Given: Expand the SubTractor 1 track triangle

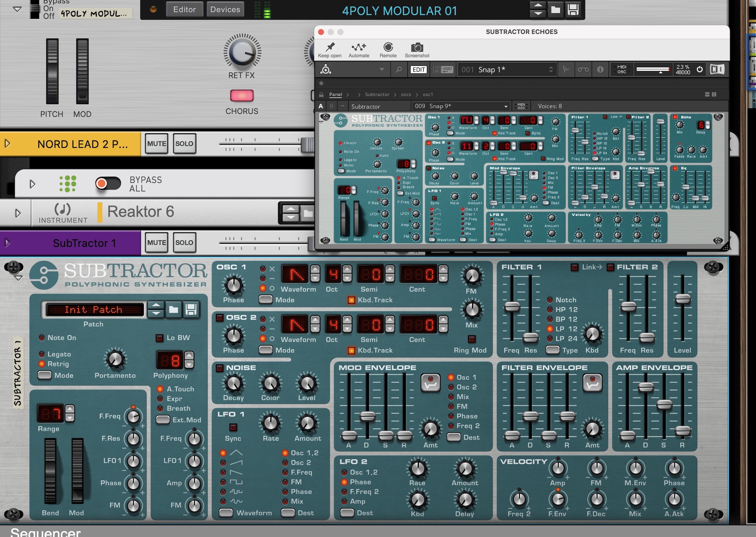Looking at the screenshot, I should click(7, 243).
